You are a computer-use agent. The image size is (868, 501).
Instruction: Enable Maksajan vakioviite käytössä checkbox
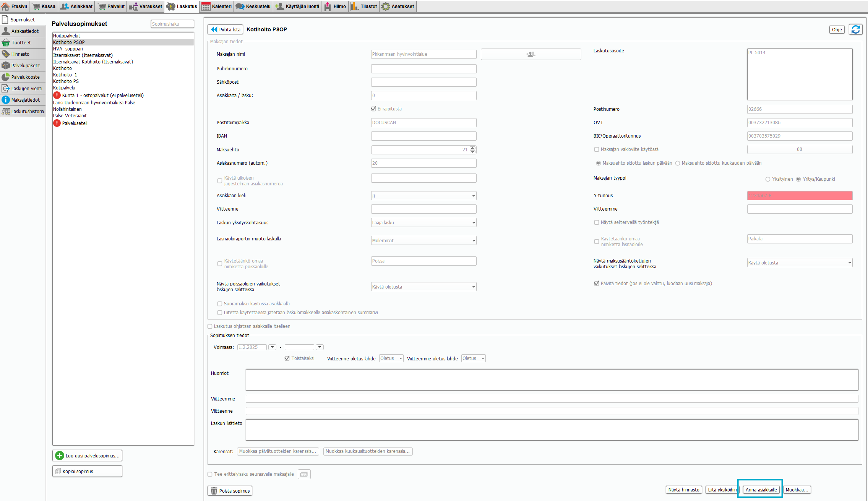597,149
